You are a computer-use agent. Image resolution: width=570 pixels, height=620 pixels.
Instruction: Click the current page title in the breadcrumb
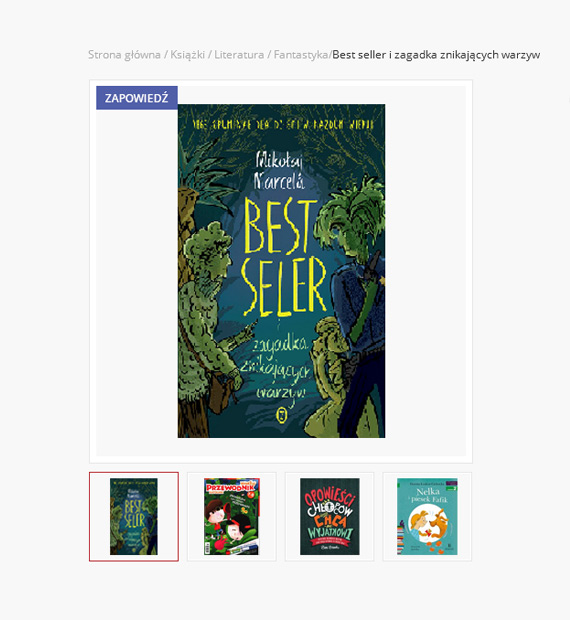(x=436, y=55)
